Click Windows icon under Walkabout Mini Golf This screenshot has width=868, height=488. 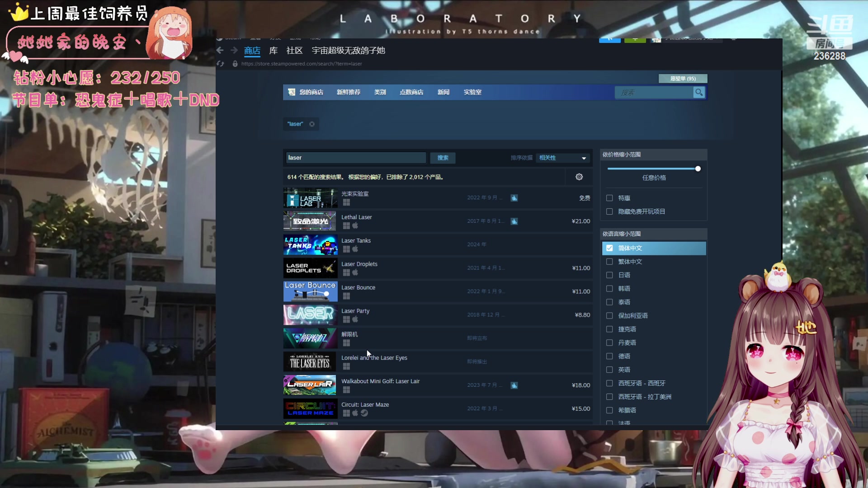click(346, 389)
